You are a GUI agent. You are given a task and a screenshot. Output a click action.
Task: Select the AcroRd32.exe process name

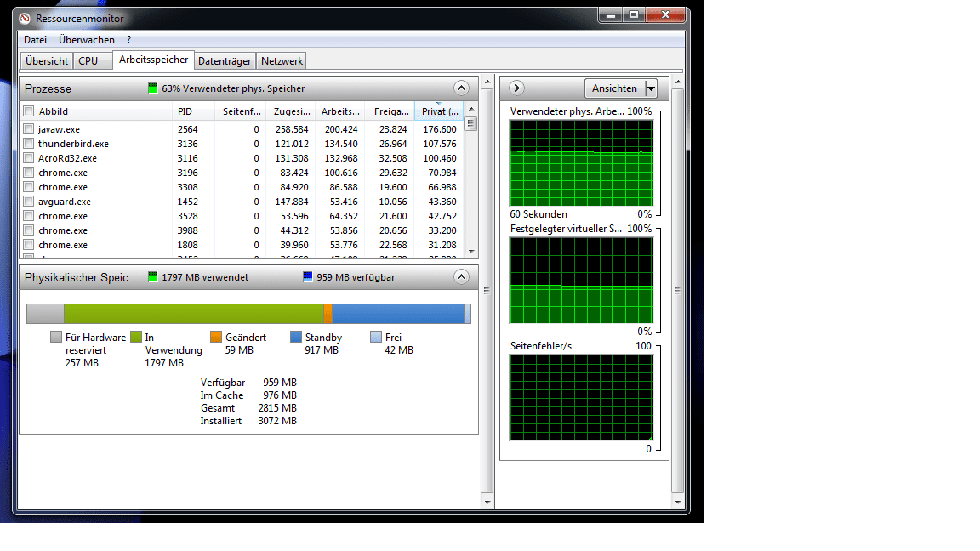coord(67,158)
